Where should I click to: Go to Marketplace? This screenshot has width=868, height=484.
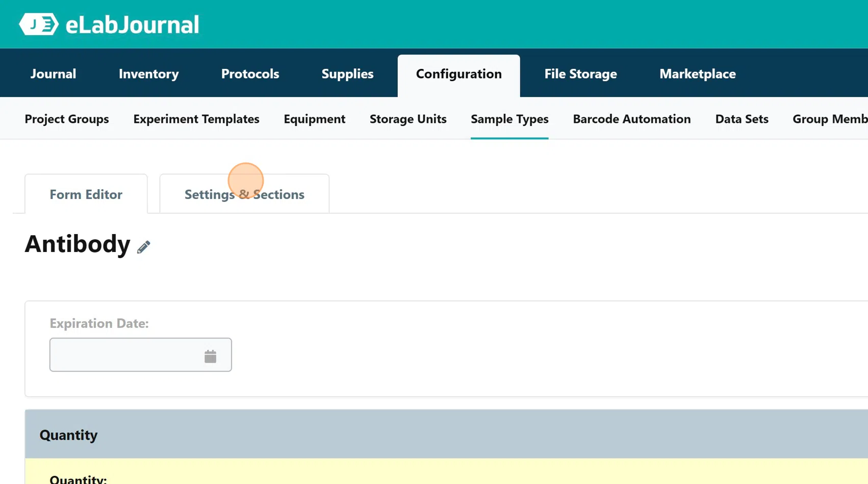coord(698,74)
